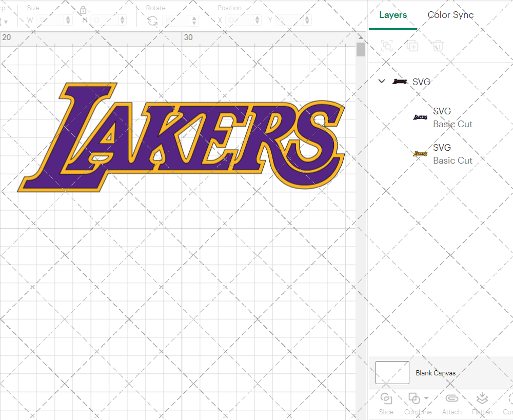Click the Blank Canvas label
This screenshot has height=420, width=513.
click(436, 373)
